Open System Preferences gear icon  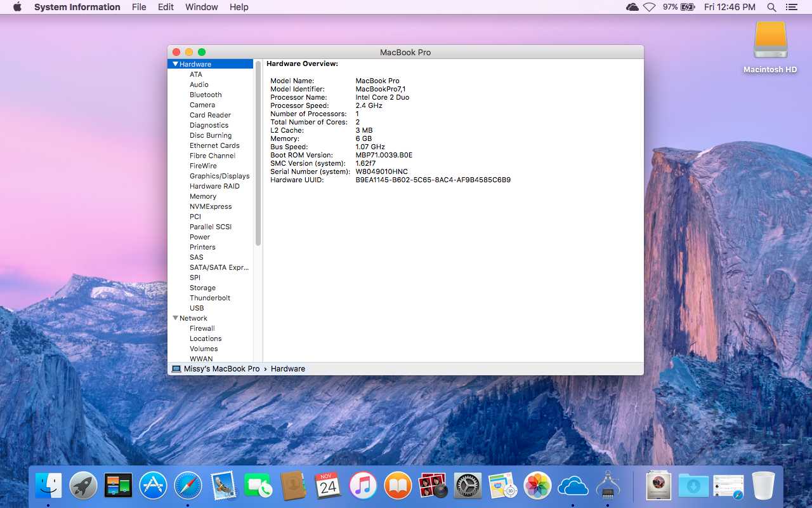[468, 486]
